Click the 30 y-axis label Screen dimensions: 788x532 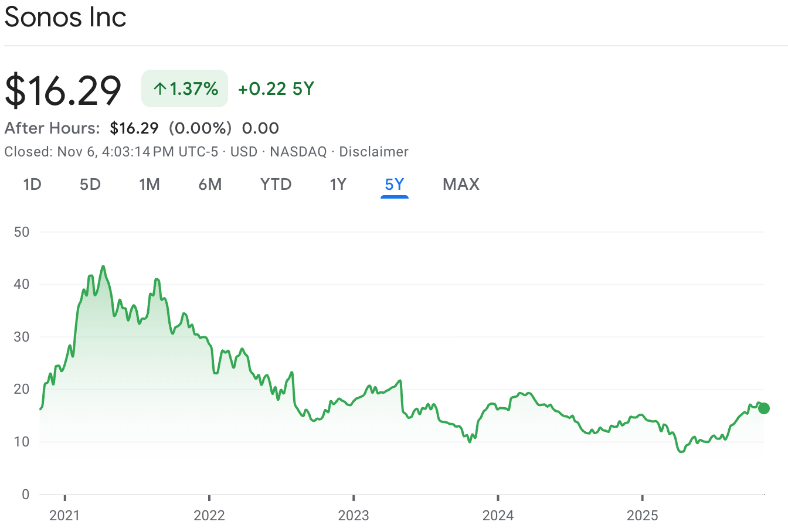tap(22, 337)
